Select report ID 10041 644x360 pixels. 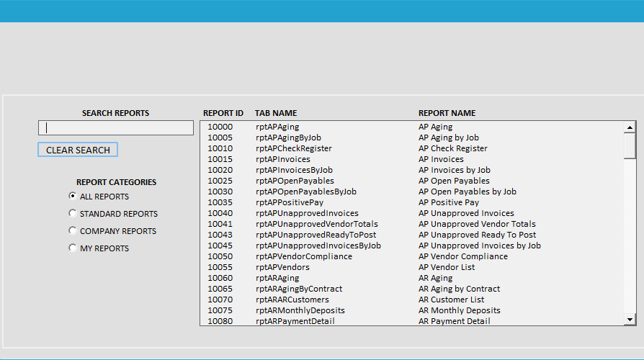[220, 224]
